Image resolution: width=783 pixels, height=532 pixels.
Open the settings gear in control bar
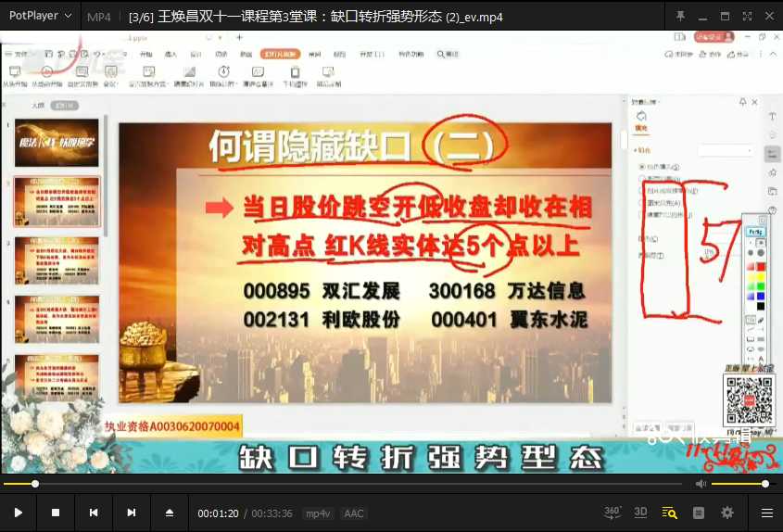727,513
